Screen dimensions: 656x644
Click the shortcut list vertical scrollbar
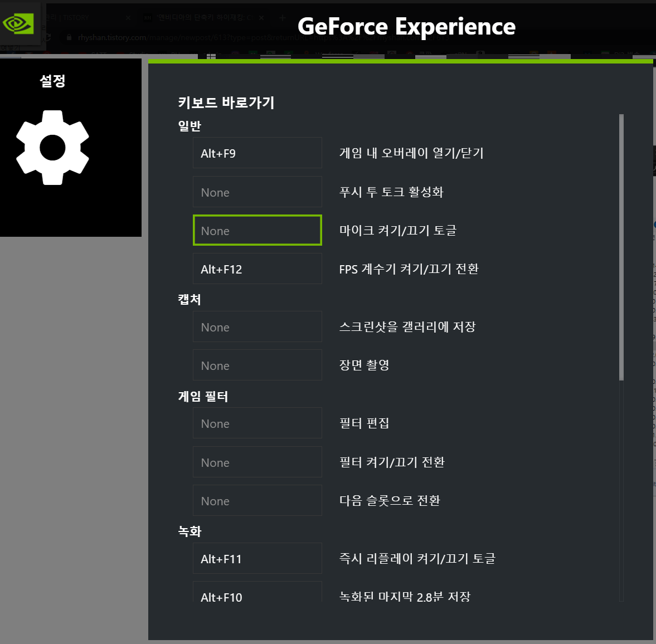(621, 247)
